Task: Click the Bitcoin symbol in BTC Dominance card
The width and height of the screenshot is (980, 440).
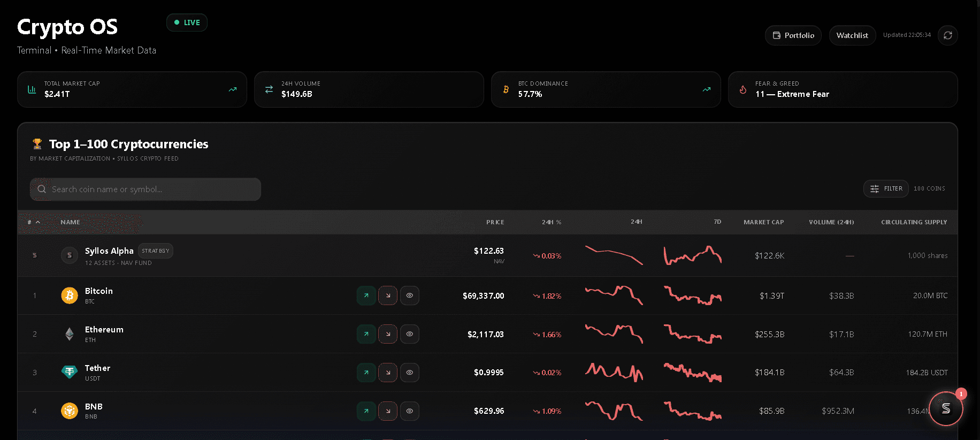Action: pos(506,89)
